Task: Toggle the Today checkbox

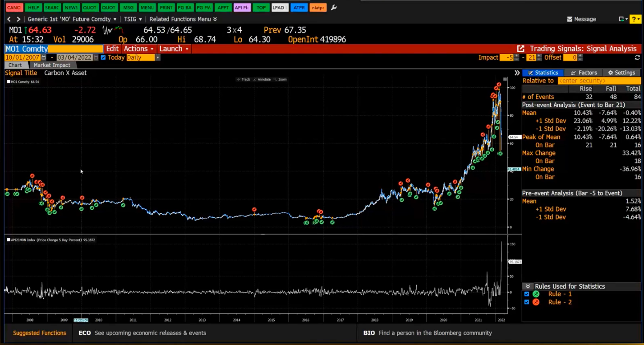Action: point(103,57)
